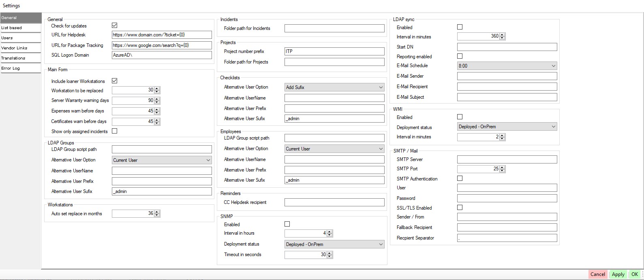Viewport: 644px width, 280px height.
Task: Edit the SQL Logon Domain field
Action: (x=162, y=55)
